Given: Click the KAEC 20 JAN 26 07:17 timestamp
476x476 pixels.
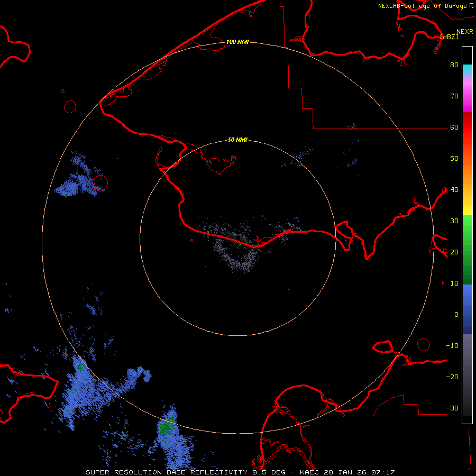Looking at the screenshot, I should click(347, 472).
